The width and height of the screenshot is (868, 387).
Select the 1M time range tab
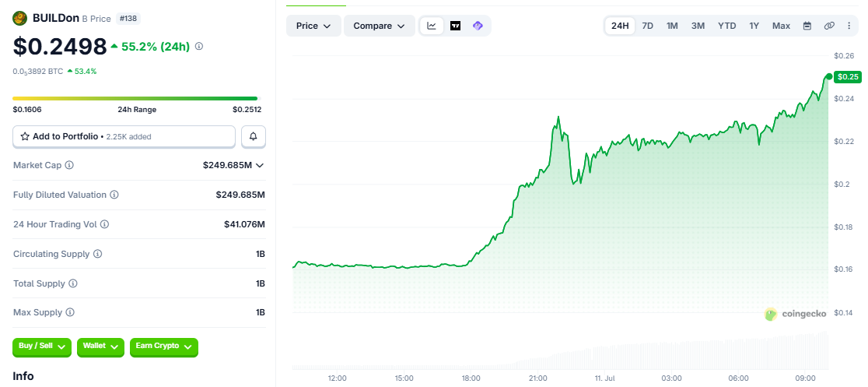[672, 26]
